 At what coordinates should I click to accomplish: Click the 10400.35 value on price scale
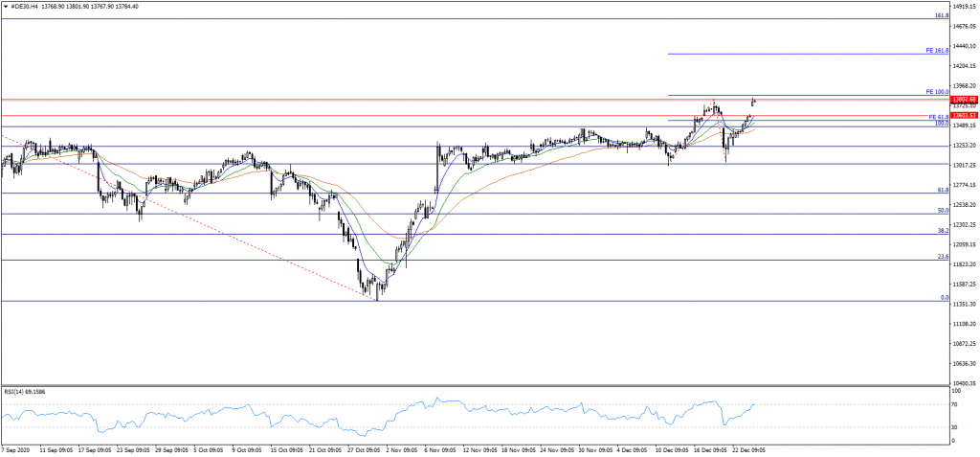point(964,383)
